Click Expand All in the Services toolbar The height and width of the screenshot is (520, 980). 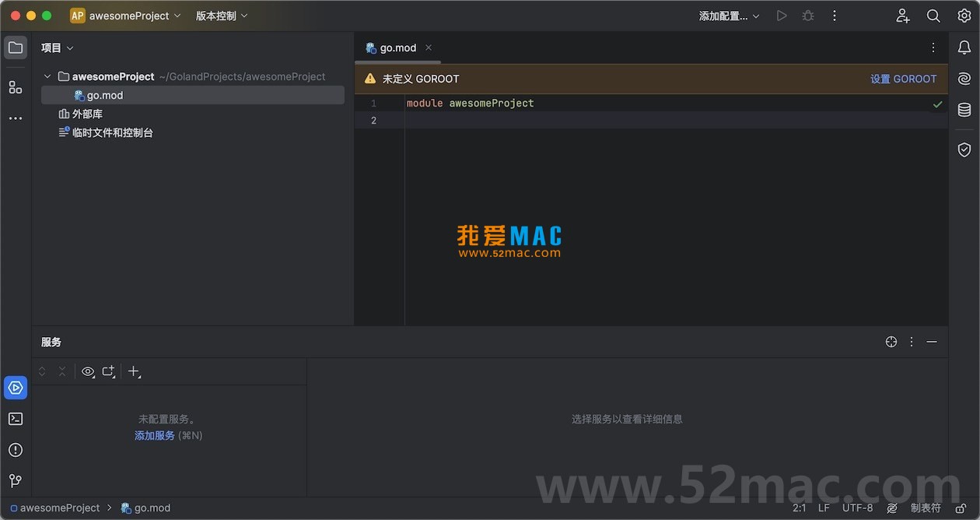pos(42,372)
